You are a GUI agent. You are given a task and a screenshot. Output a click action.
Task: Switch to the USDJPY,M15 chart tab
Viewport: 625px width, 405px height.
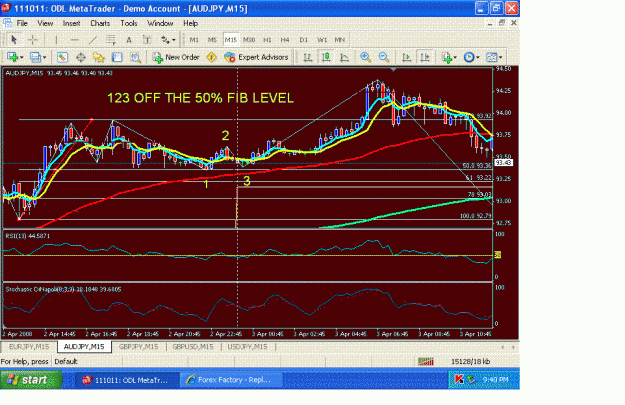point(247,347)
